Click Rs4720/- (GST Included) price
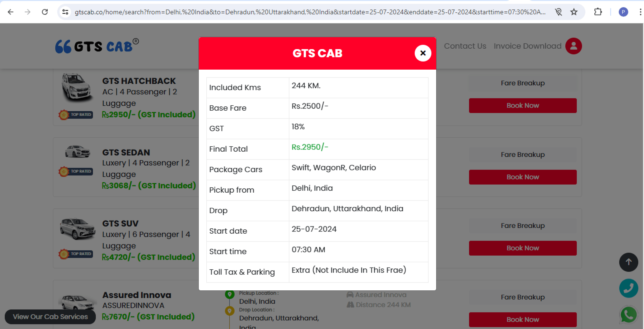644x329 pixels. (148, 257)
